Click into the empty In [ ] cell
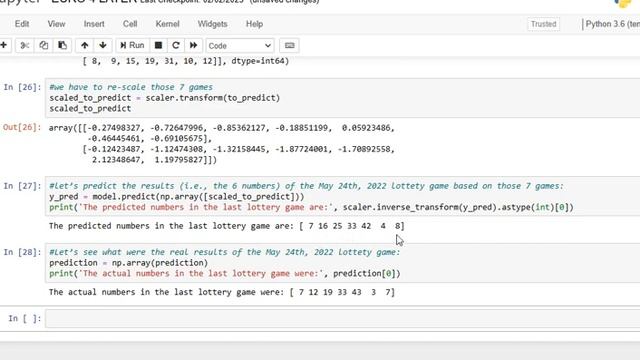The width and height of the screenshot is (640, 360). click(342, 318)
